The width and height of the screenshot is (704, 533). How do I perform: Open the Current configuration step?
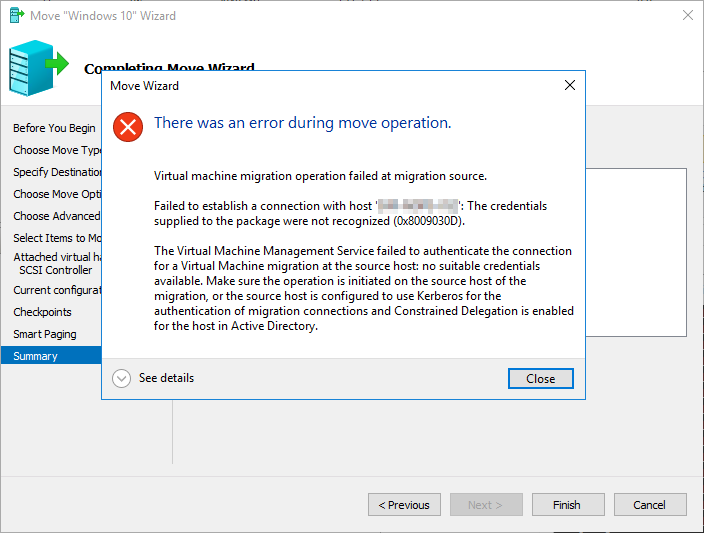pyautogui.click(x=57, y=290)
